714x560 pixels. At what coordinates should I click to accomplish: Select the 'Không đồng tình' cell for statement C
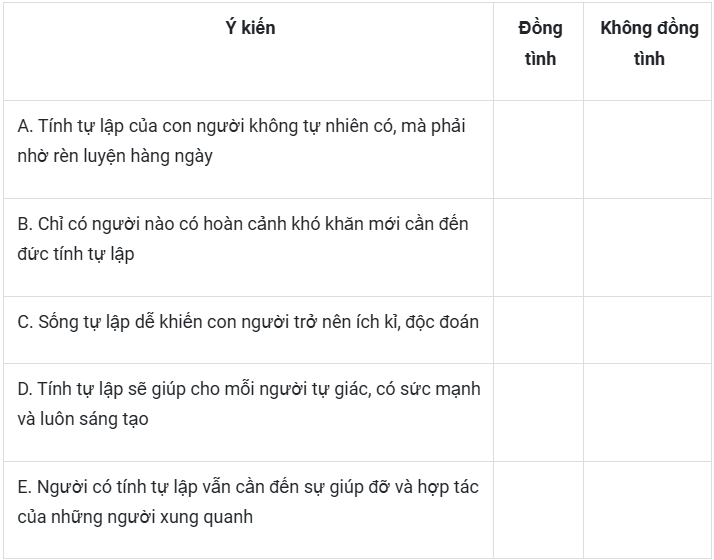pos(647,330)
